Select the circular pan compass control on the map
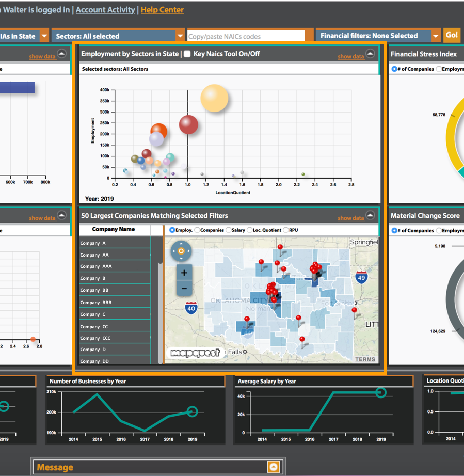The image size is (464, 476). [181, 251]
